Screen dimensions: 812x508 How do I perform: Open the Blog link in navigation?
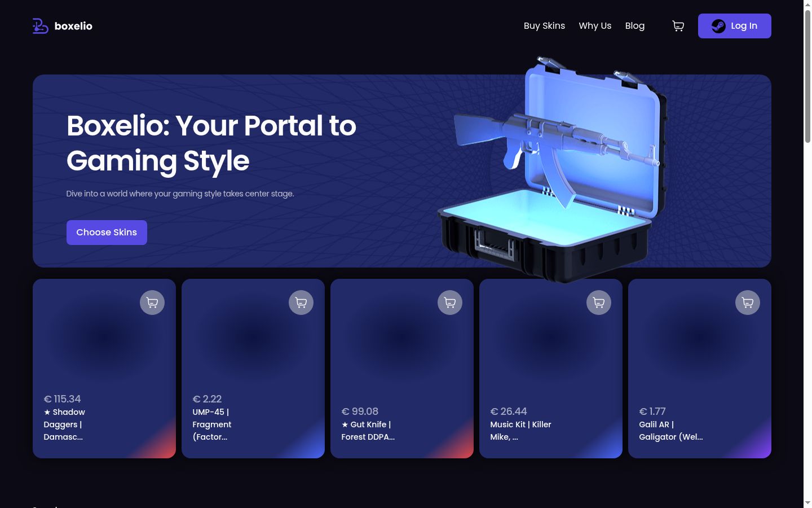[635, 26]
